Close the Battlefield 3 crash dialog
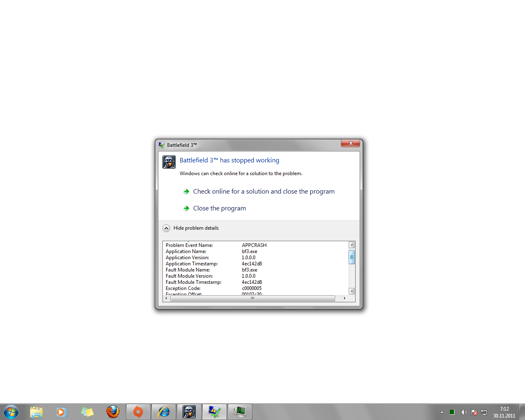The image size is (525, 420). click(351, 143)
